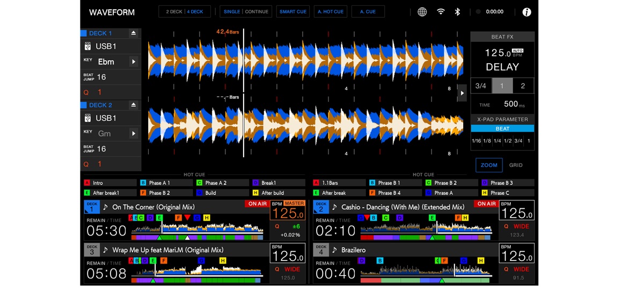Expand Deck 1 key Ebm arrow
The height and width of the screenshot is (292, 644).
click(134, 62)
